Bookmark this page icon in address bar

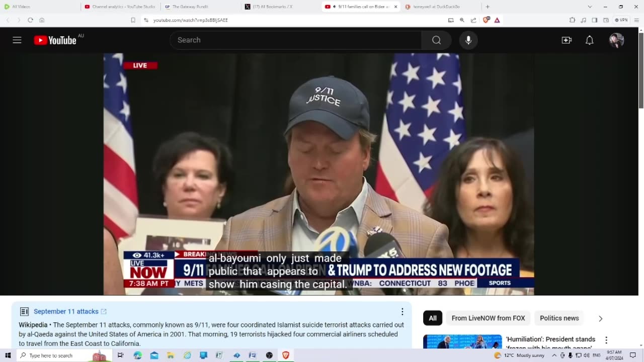pos(133,20)
